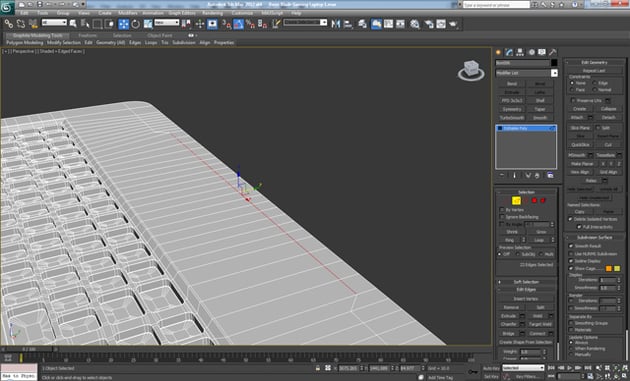Select Edge sub-object level icon
The width and height of the screenshot is (630, 381).
coord(516,200)
